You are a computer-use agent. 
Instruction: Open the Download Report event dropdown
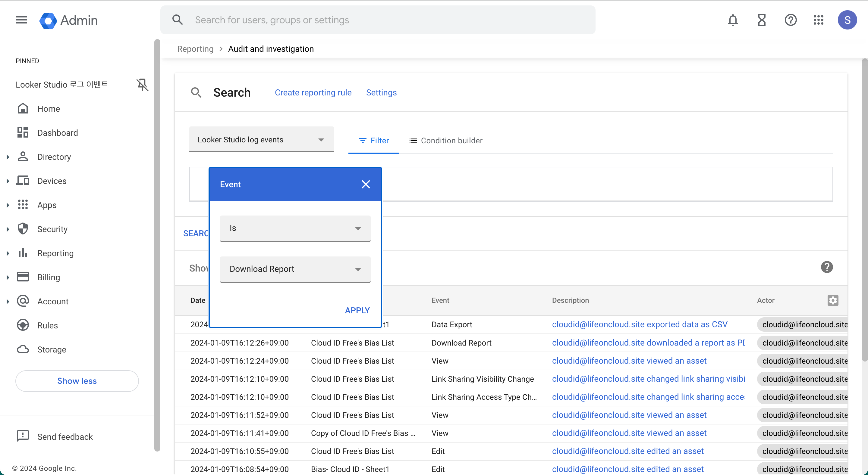click(x=295, y=269)
